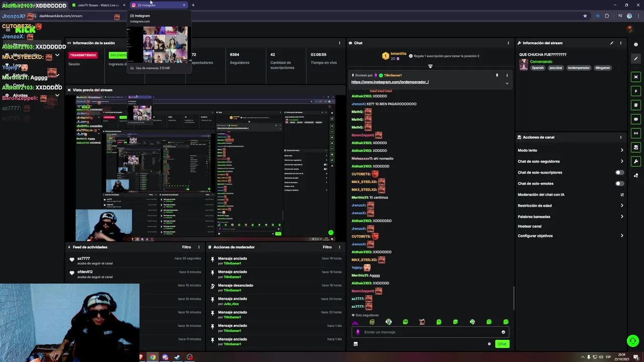The image size is (644, 362).
Task: Open a new browser tab with plus
Action: [193, 5]
